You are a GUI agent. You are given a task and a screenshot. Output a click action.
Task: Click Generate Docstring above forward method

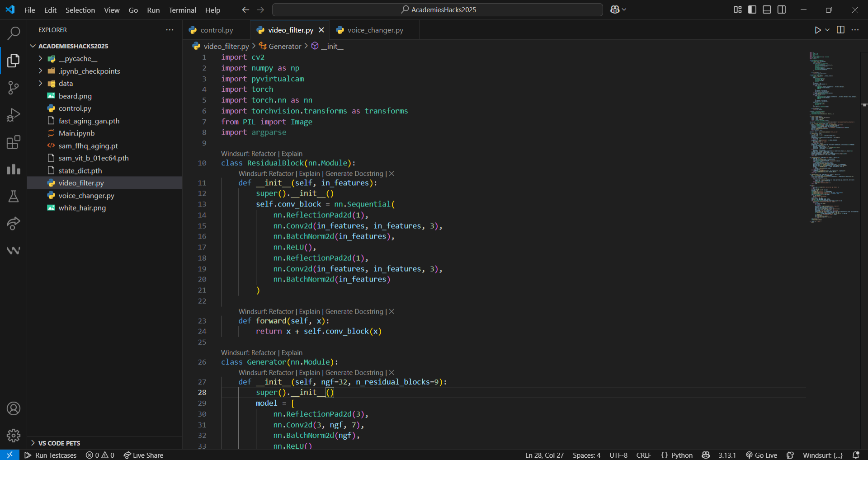[354, 311]
